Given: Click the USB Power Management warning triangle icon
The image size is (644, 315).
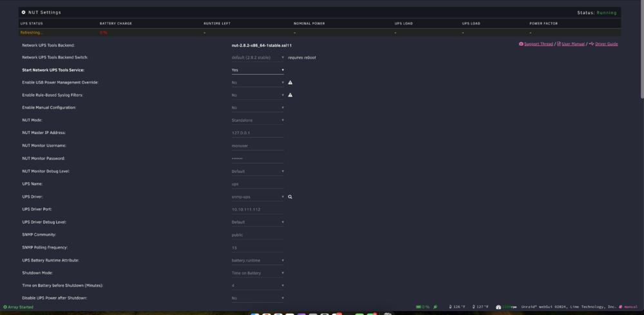Looking at the screenshot, I should [x=290, y=82].
